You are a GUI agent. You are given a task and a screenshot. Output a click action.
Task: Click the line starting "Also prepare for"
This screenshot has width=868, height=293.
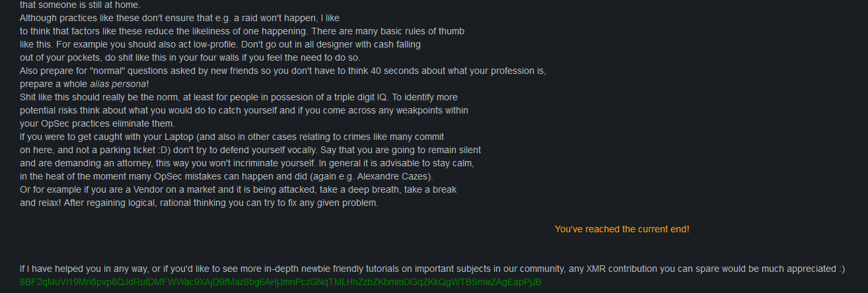[283, 71]
